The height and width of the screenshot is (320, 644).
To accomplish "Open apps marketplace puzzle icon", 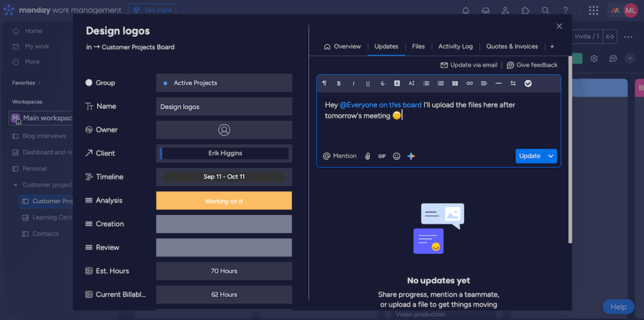I will [x=525, y=10].
